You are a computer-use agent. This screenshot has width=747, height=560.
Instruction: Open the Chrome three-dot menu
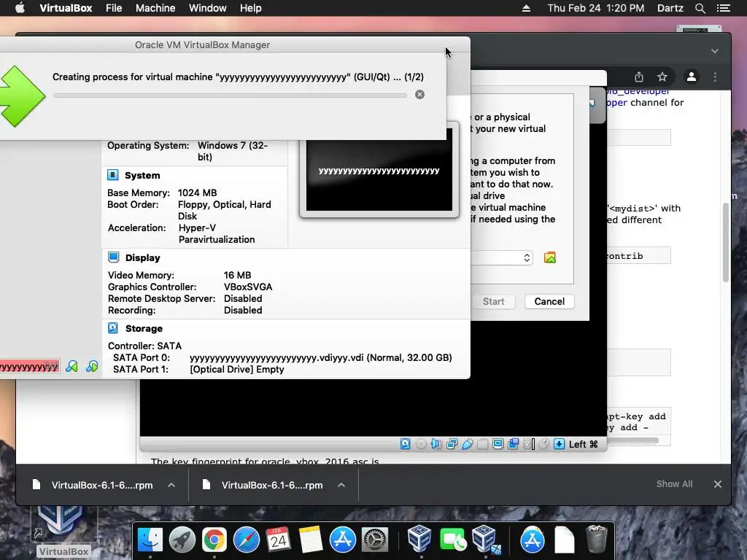coord(715,77)
